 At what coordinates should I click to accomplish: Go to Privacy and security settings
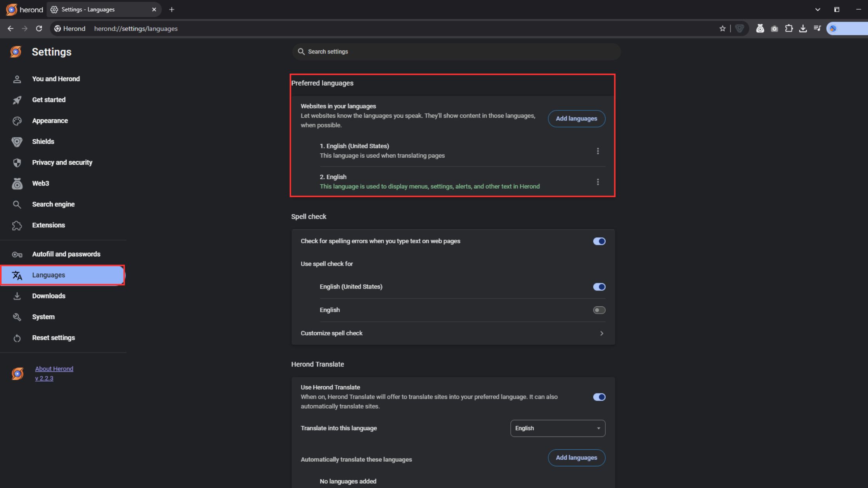pyautogui.click(x=62, y=163)
